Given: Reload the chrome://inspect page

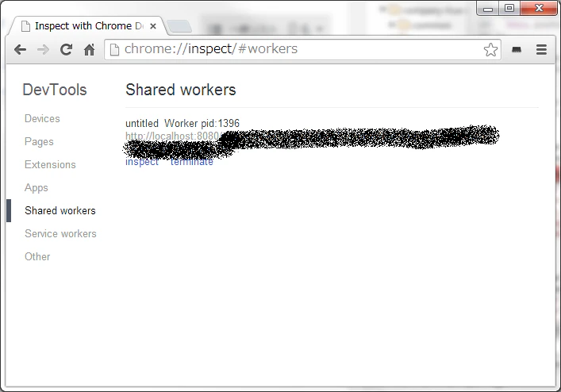Looking at the screenshot, I should tap(66, 49).
